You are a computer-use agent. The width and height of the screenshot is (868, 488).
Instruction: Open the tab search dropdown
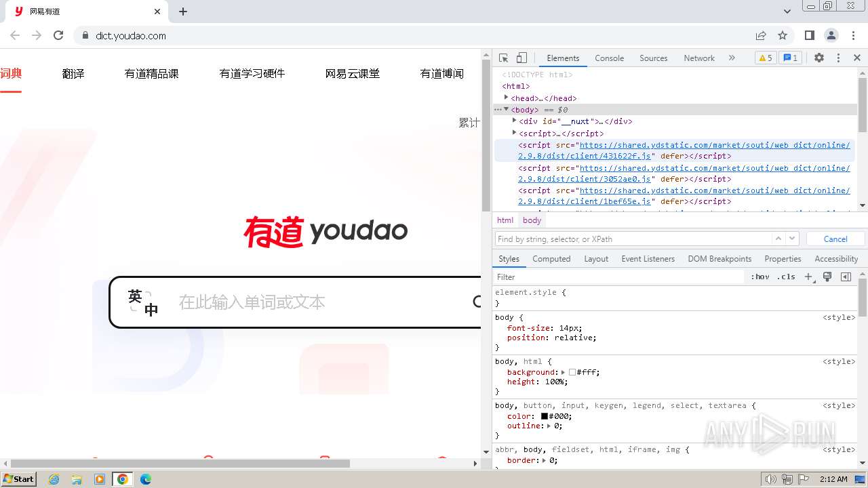coord(787,12)
